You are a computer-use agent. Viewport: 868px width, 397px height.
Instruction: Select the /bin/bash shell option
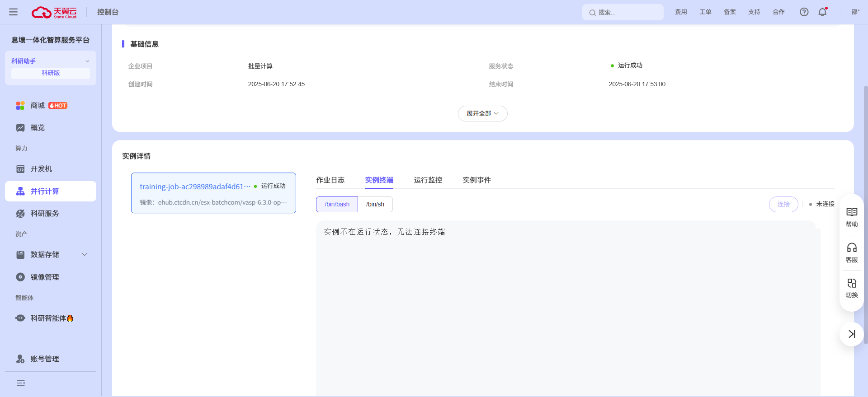tap(337, 204)
